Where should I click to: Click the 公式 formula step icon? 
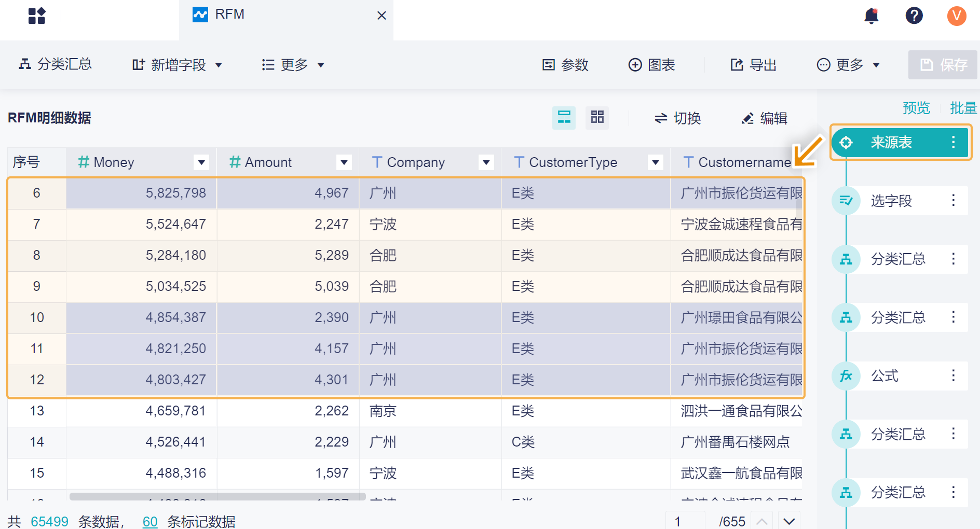tap(846, 375)
